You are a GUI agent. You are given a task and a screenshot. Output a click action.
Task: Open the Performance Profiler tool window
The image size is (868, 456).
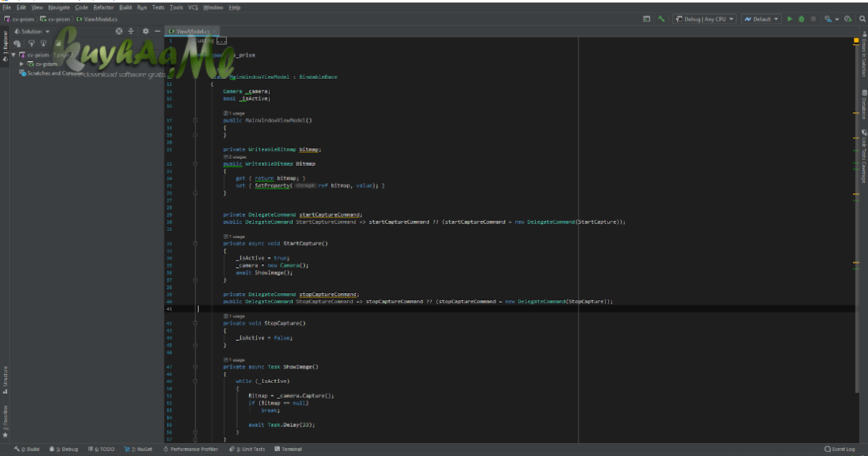pos(190,449)
